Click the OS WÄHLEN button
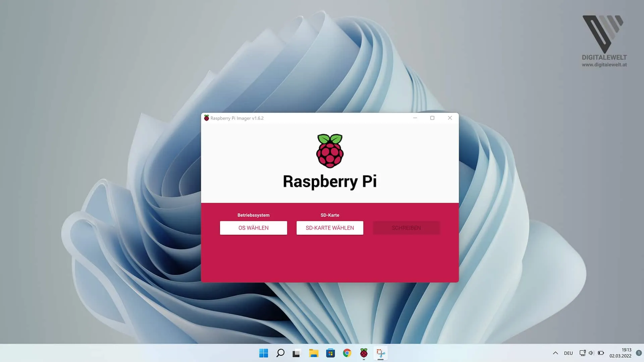The width and height of the screenshot is (644, 362). (253, 228)
